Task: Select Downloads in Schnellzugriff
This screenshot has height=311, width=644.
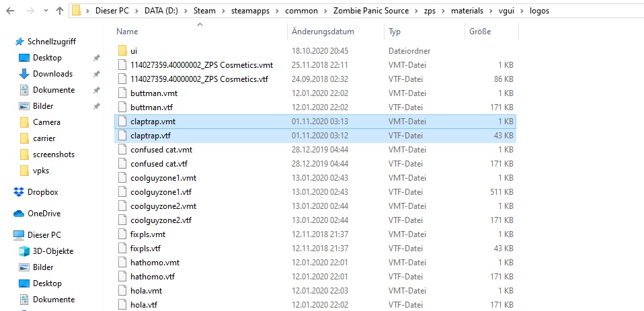Action: [x=52, y=74]
